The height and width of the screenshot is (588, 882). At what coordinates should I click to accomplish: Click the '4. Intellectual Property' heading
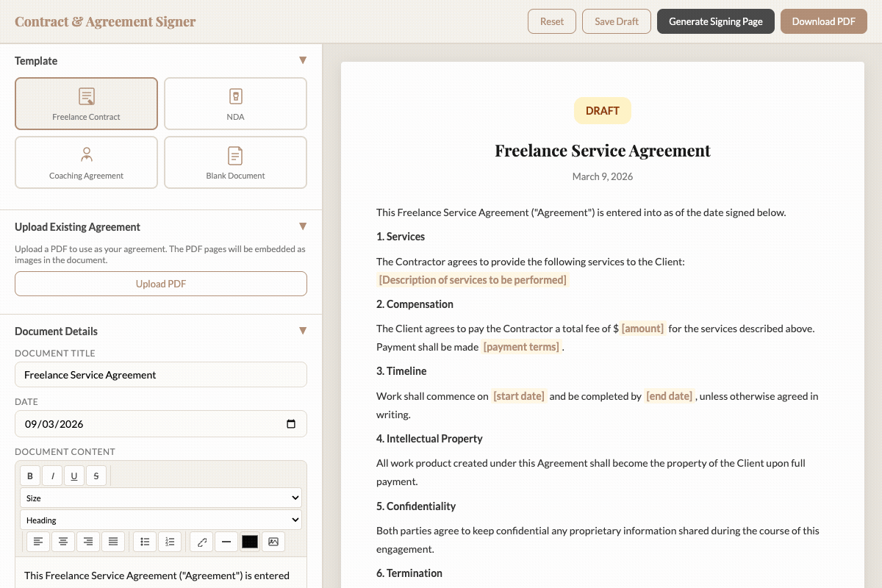pyautogui.click(x=429, y=439)
